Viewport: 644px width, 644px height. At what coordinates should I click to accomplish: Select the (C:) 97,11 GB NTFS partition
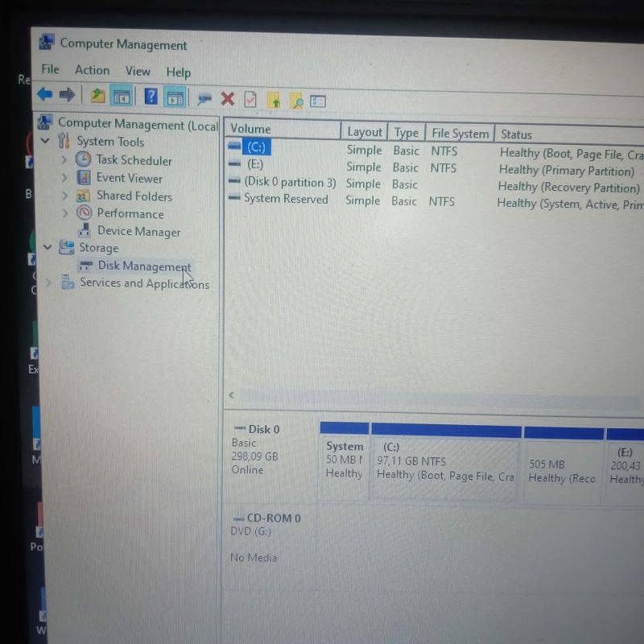446,462
